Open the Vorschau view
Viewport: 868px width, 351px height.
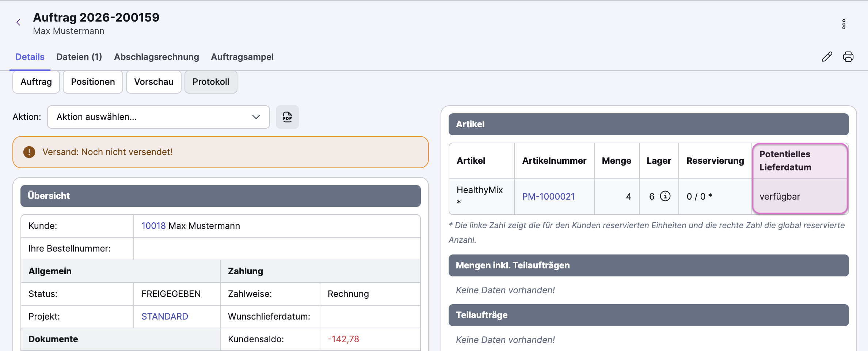click(153, 82)
